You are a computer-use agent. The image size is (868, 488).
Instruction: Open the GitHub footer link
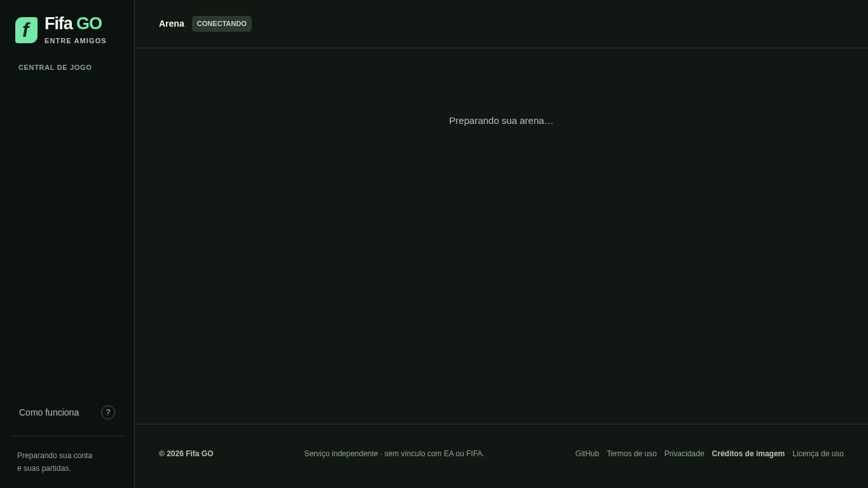[587, 454]
